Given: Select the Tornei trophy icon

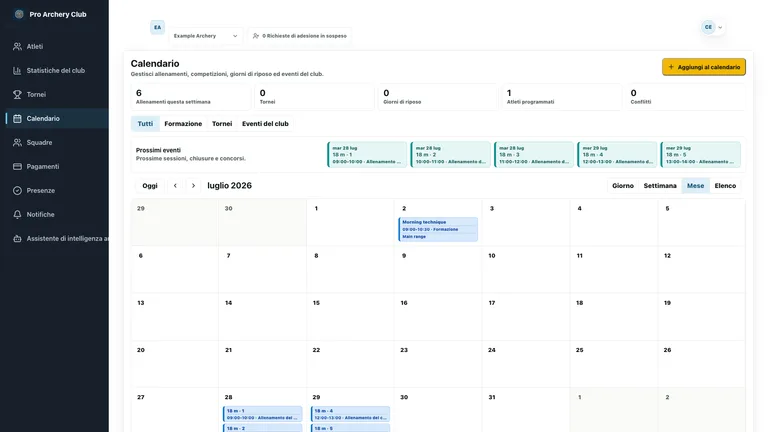Looking at the screenshot, I should [17, 95].
